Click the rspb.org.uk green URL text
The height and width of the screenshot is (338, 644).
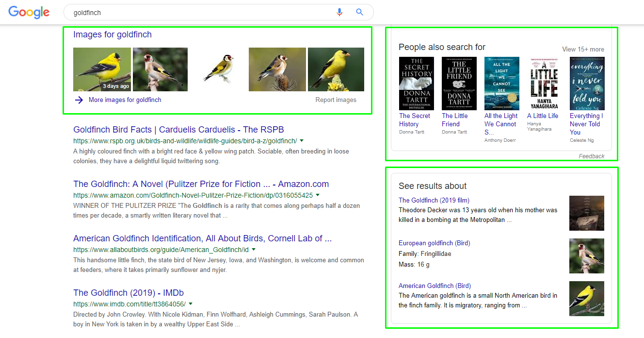click(185, 141)
